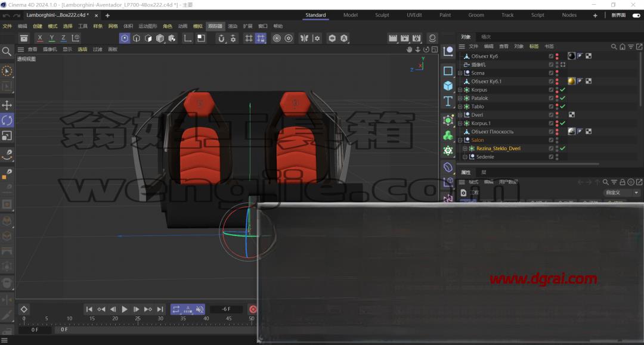The image size is (644, 345).
Task: Toggle the New Interface switch
Action: pyautogui.click(x=636, y=15)
